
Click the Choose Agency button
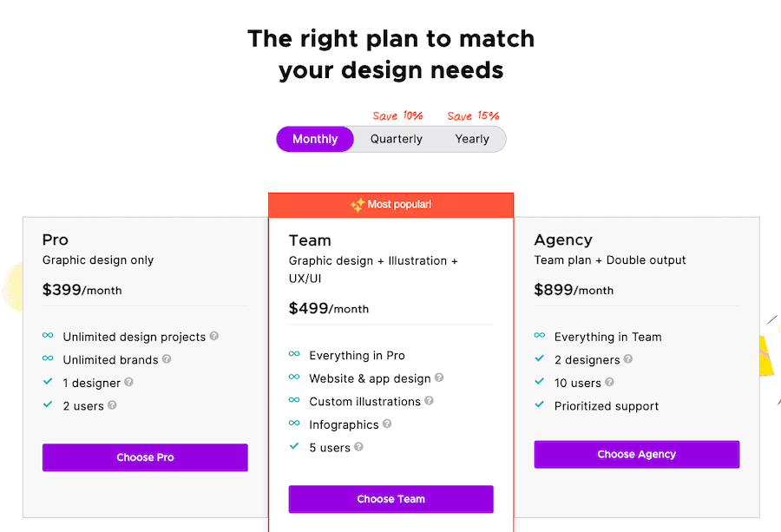point(637,454)
